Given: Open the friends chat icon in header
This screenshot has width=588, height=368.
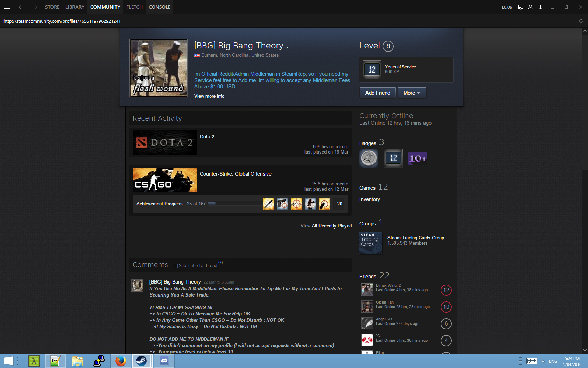Looking at the screenshot, I should click(521, 7).
